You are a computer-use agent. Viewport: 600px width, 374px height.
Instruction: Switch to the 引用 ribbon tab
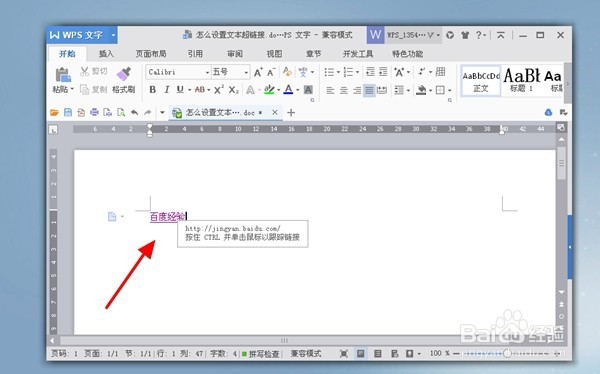(195, 54)
